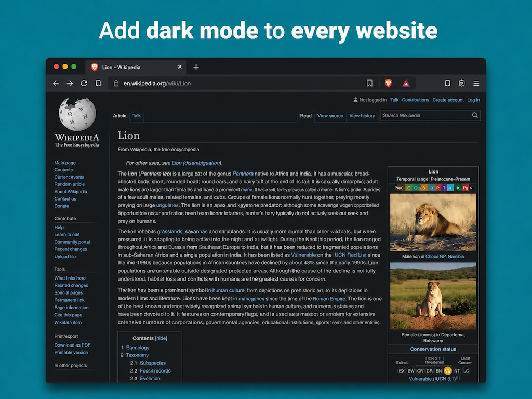Open the Lion (disambiguation) link
This screenshot has width=532, height=399.
pos(196,163)
